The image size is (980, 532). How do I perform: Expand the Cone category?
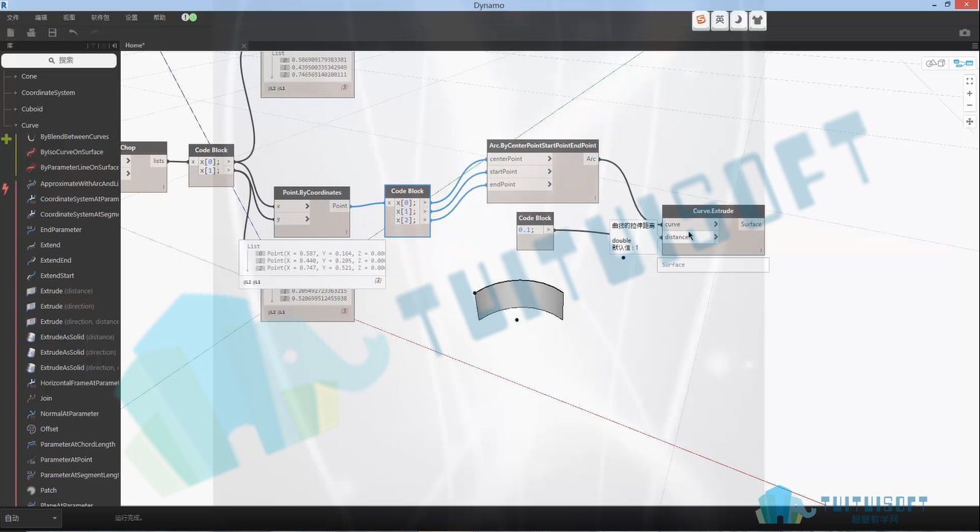[x=16, y=76]
